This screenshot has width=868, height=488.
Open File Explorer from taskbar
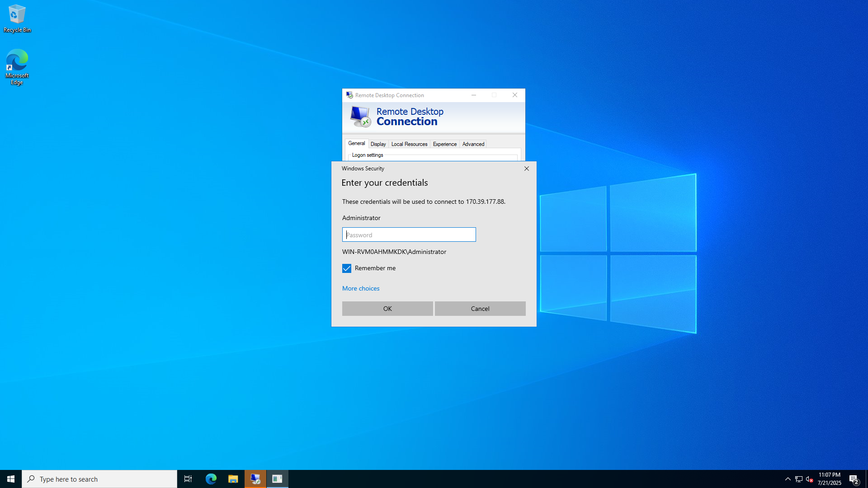(x=233, y=479)
